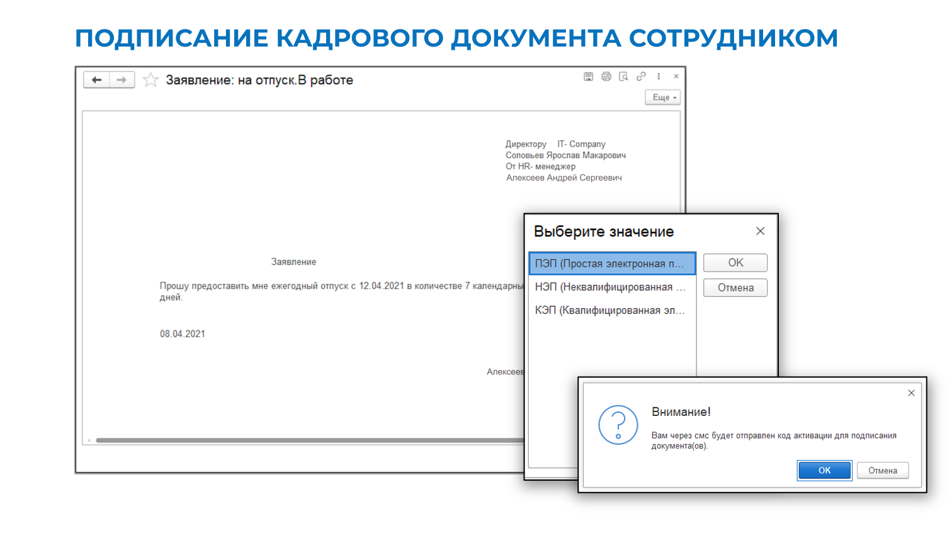Go back with the left arrow button
Screen dimensions: 952x560
click(96, 80)
